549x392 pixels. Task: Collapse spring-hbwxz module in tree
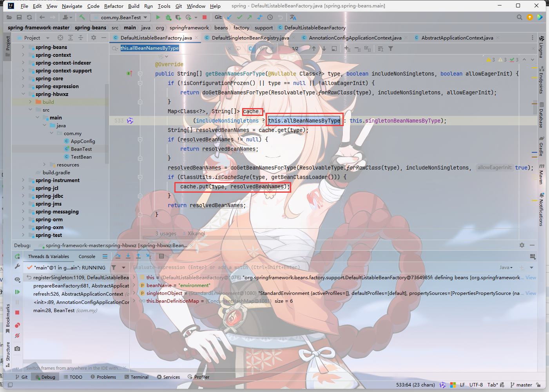click(x=23, y=94)
